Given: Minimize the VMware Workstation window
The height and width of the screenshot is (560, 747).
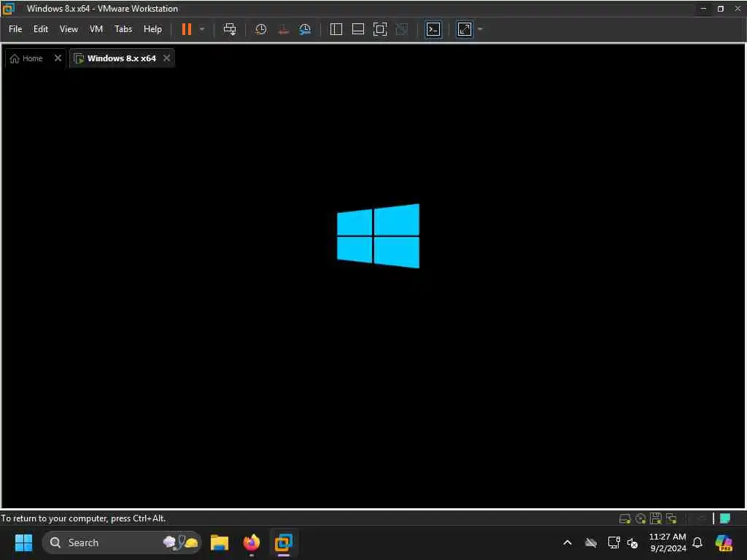Looking at the screenshot, I should [x=703, y=9].
